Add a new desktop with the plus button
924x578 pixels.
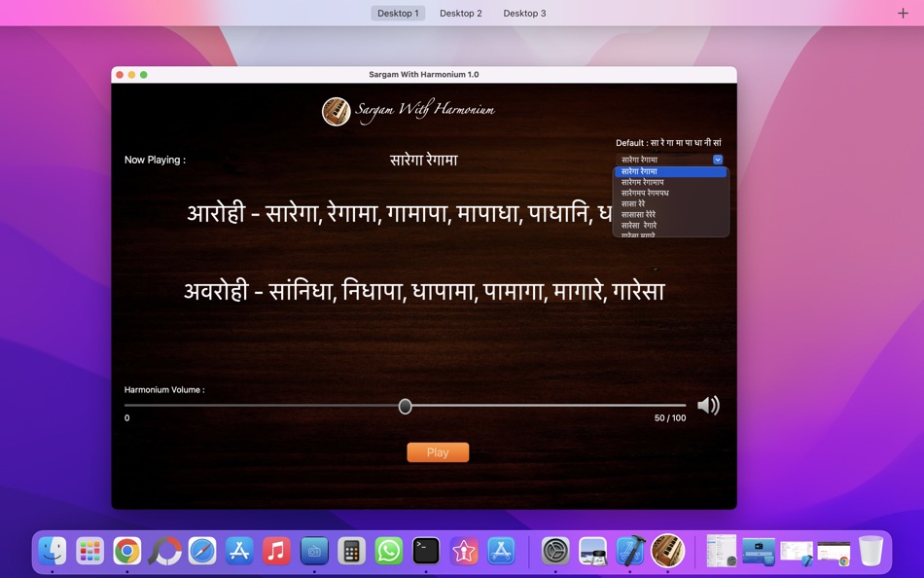903,13
